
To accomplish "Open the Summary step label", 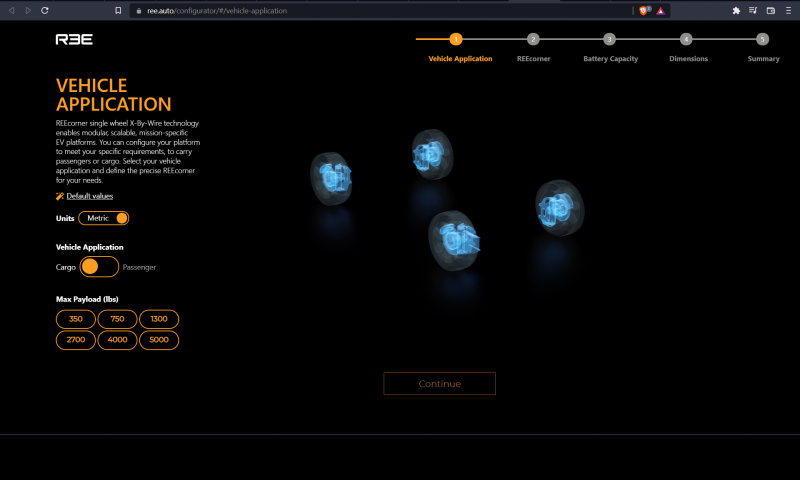I will pyautogui.click(x=763, y=59).
